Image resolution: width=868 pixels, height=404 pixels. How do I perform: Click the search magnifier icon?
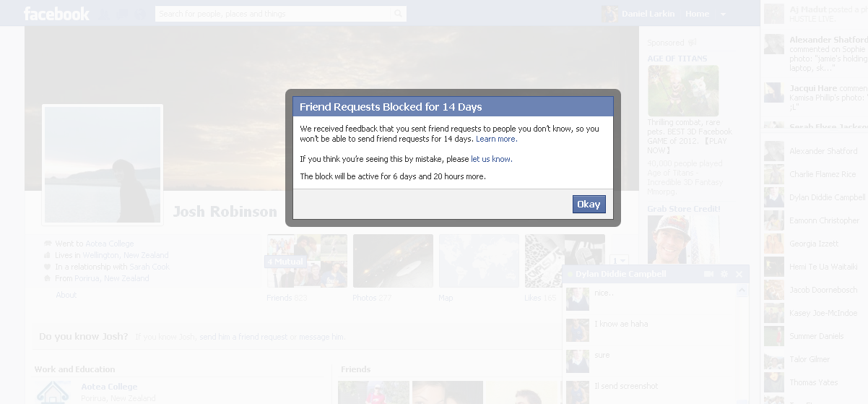point(399,14)
